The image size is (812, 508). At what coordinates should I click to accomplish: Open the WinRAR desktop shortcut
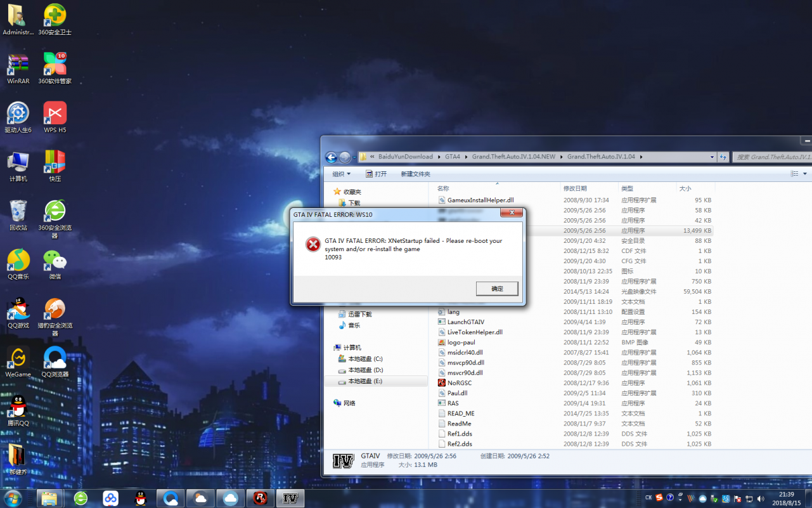[18, 68]
